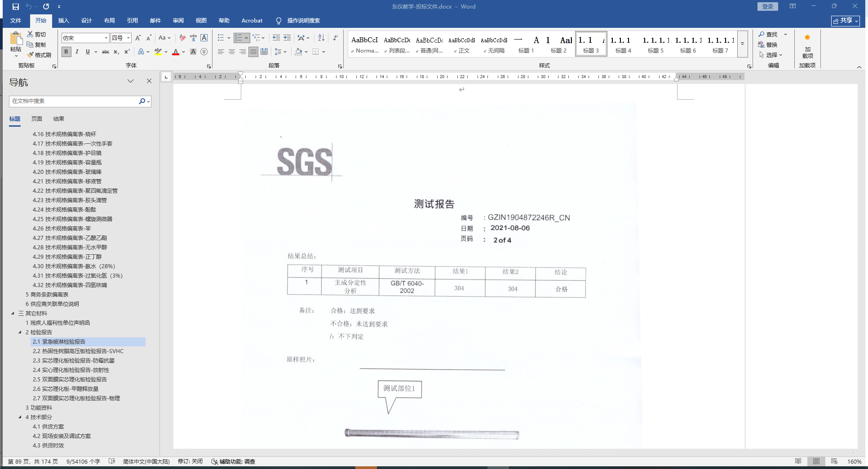This screenshot has height=469, width=868.
Task: Click the 共享 share button
Action: [845, 21]
